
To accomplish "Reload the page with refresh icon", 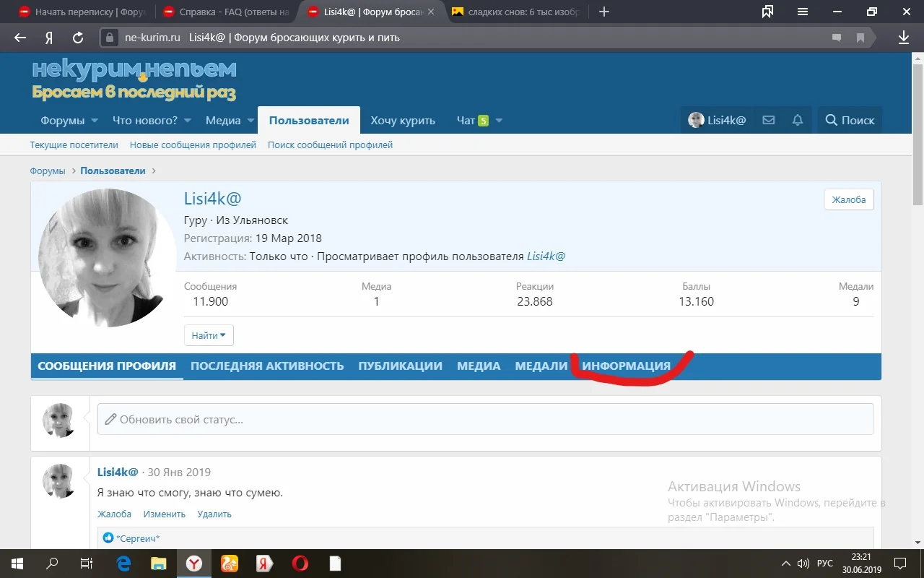I will click(x=78, y=38).
